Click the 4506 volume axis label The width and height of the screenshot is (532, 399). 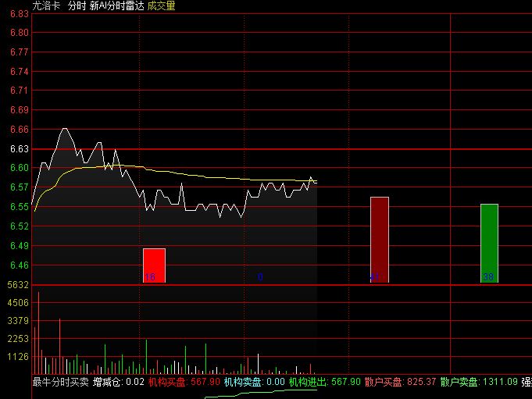pyautogui.click(x=18, y=303)
